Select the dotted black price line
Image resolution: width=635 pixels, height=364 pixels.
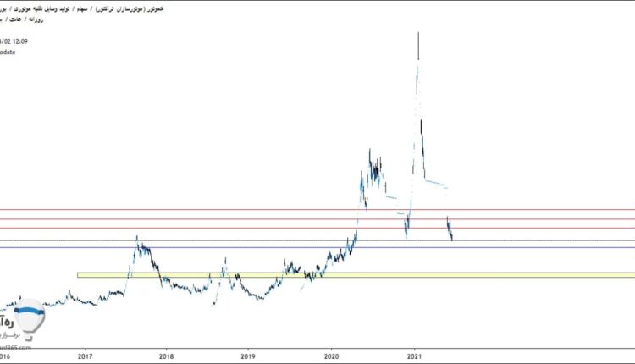[x=254, y=240]
